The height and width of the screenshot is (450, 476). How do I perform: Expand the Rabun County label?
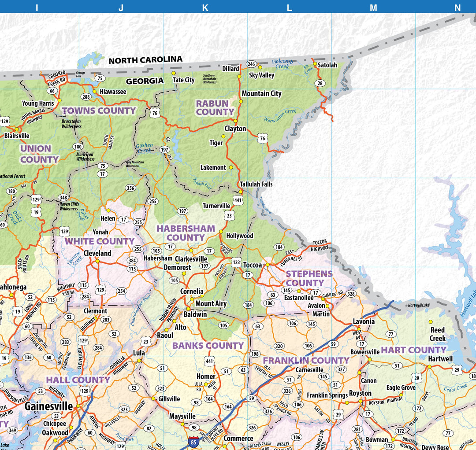215,107
